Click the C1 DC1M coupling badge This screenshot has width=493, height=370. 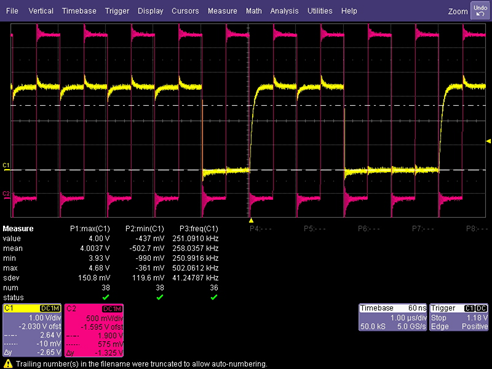point(50,308)
